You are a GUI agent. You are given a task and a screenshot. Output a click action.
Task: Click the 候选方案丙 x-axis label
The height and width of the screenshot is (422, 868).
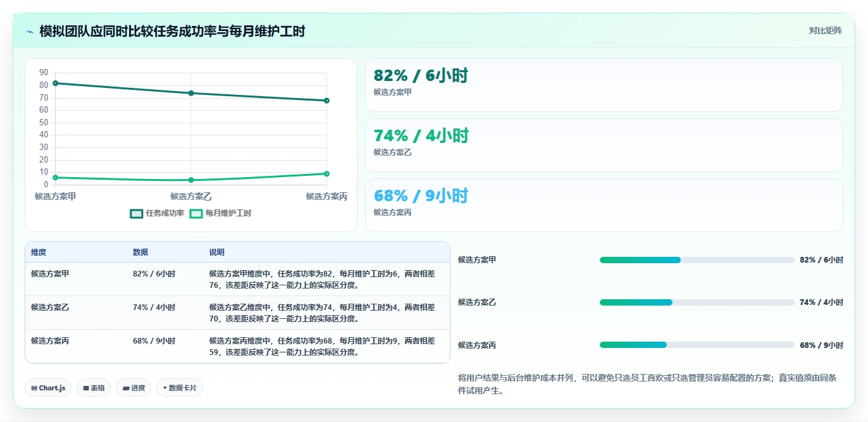click(x=326, y=197)
